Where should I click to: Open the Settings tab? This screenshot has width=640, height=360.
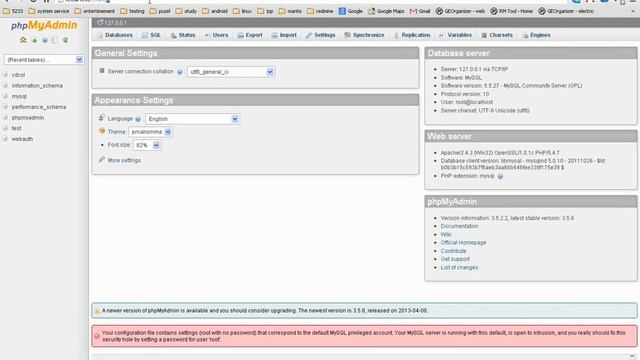pos(320,35)
